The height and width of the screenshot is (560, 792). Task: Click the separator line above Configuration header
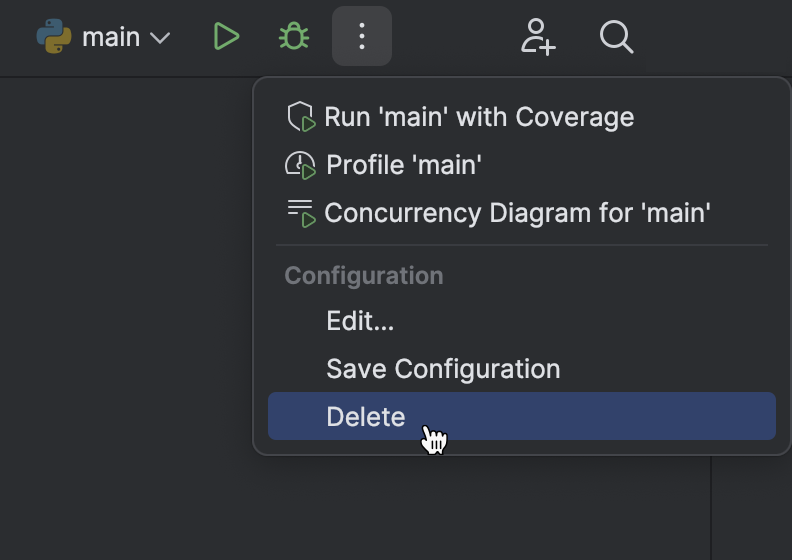522,245
